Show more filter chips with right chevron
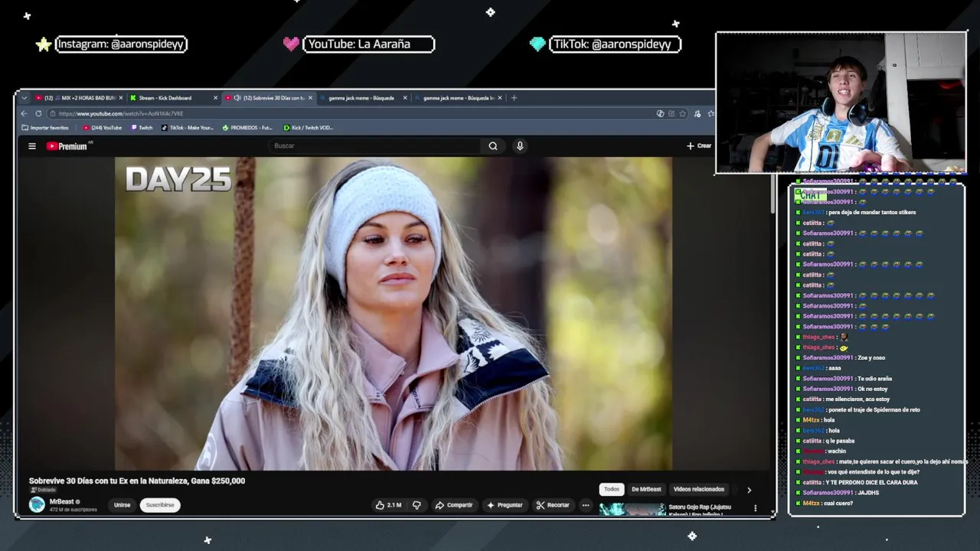The width and height of the screenshot is (980, 551). pyautogui.click(x=749, y=490)
